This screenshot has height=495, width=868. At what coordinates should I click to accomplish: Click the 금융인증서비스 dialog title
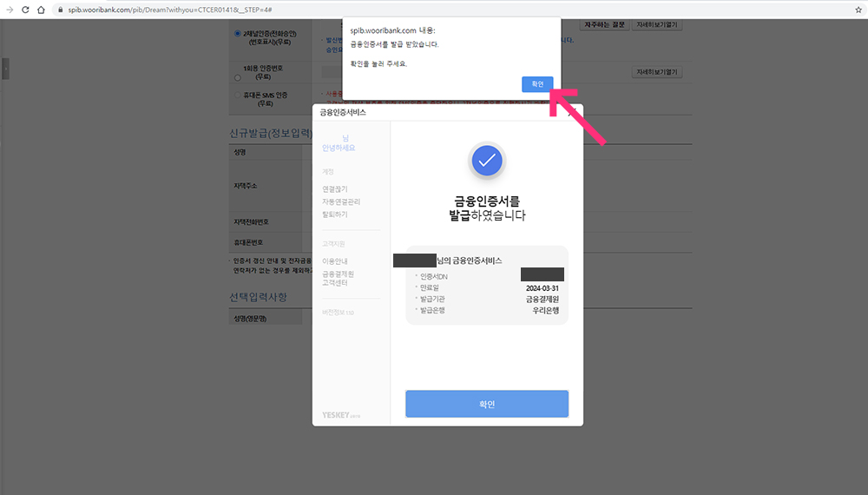point(343,112)
